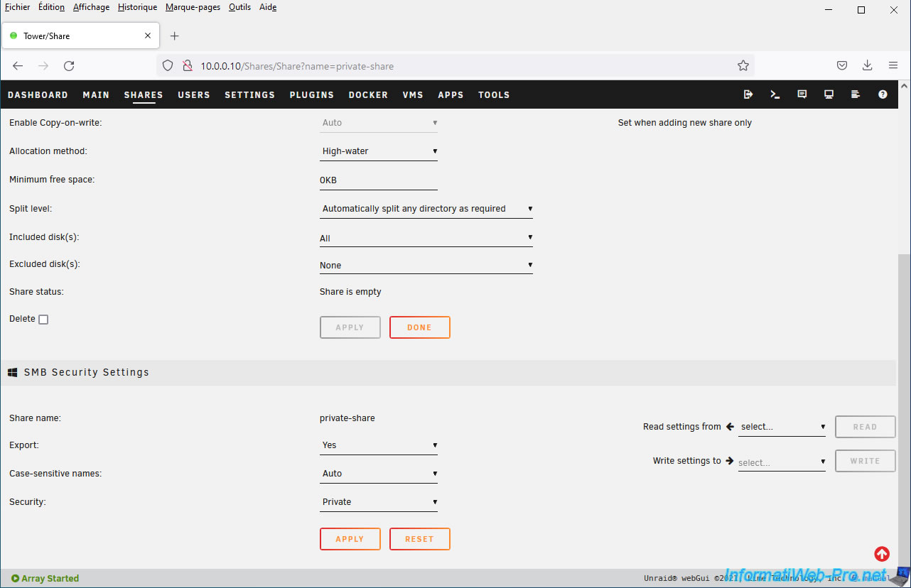Go to the Docker menu tab

coord(368,95)
